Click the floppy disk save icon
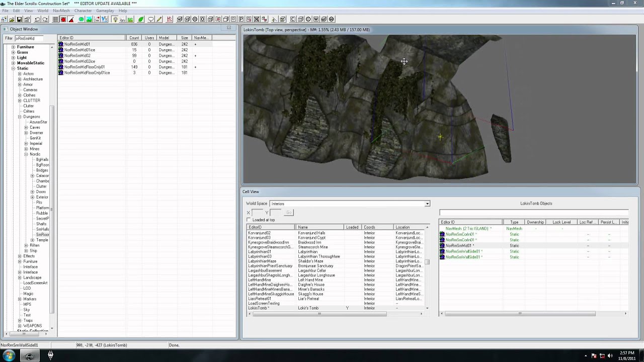The image size is (644, 362). coord(19,19)
